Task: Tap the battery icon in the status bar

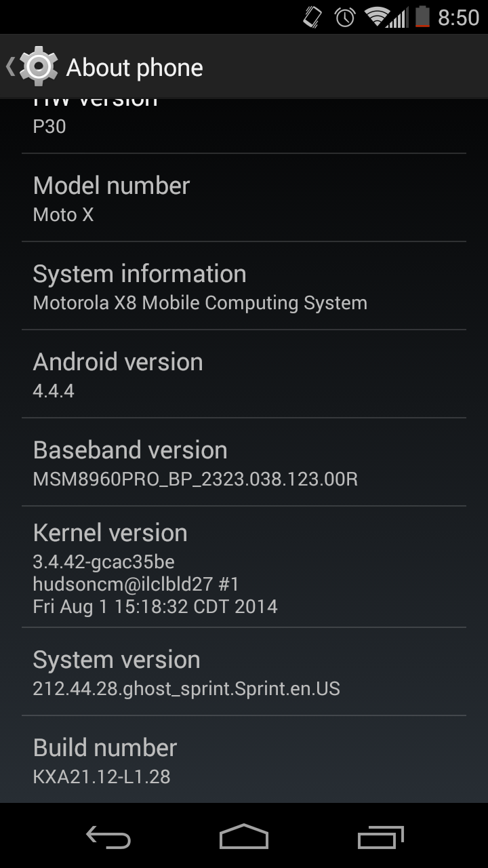Action: point(422,17)
